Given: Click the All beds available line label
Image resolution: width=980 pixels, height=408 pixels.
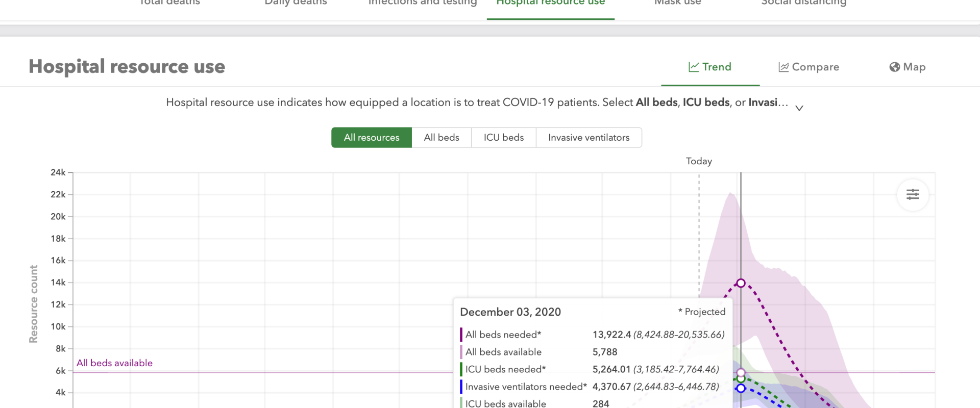Looking at the screenshot, I should (x=114, y=363).
